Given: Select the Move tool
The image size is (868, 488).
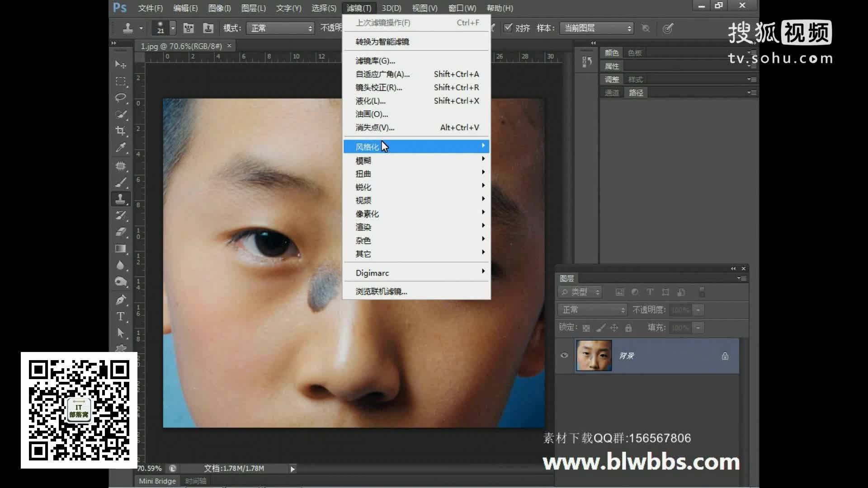Looking at the screenshot, I should 120,65.
